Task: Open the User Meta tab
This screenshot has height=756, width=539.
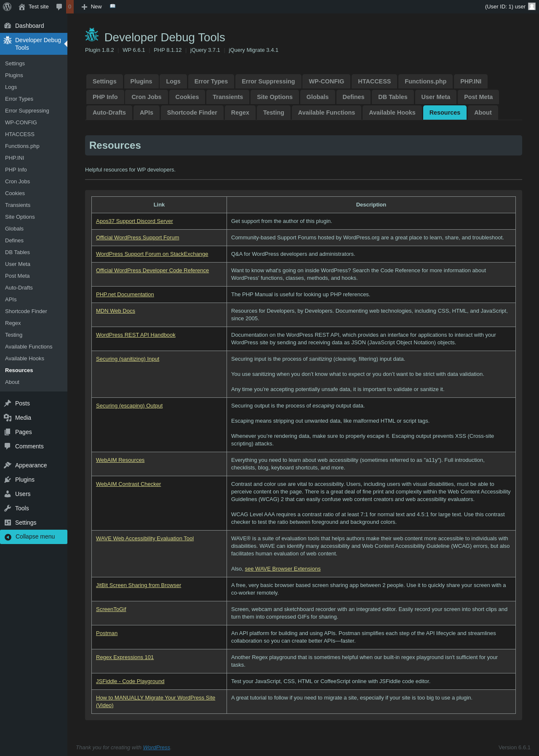Action: [x=436, y=97]
